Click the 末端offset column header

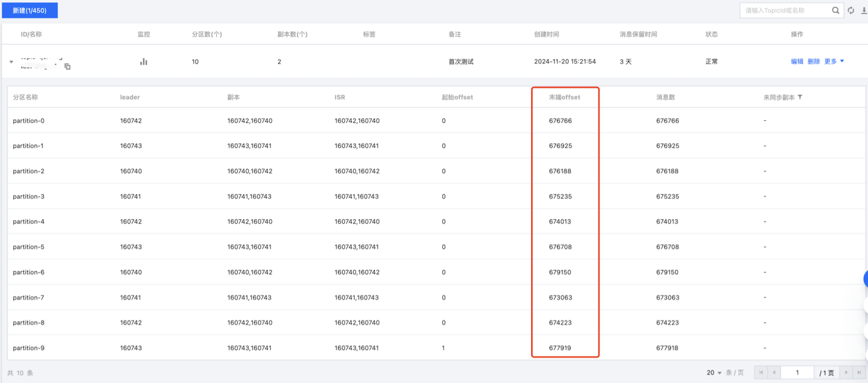click(x=564, y=97)
